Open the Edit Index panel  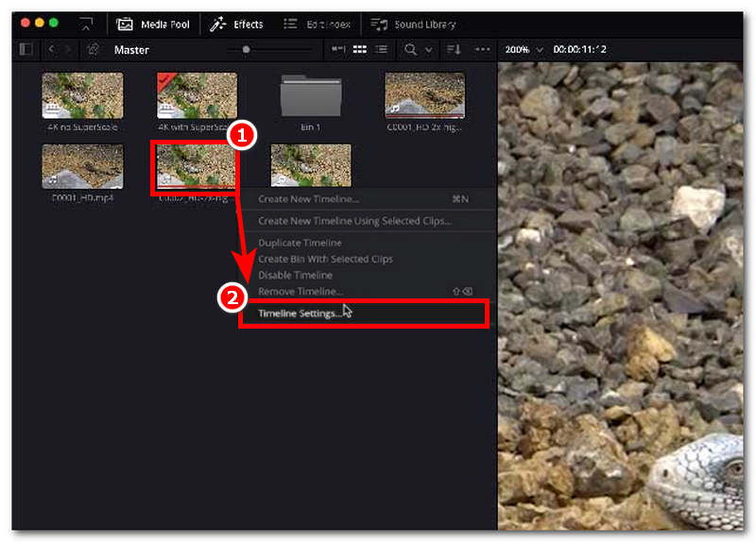pyautogui.click(x=317, y=25)
